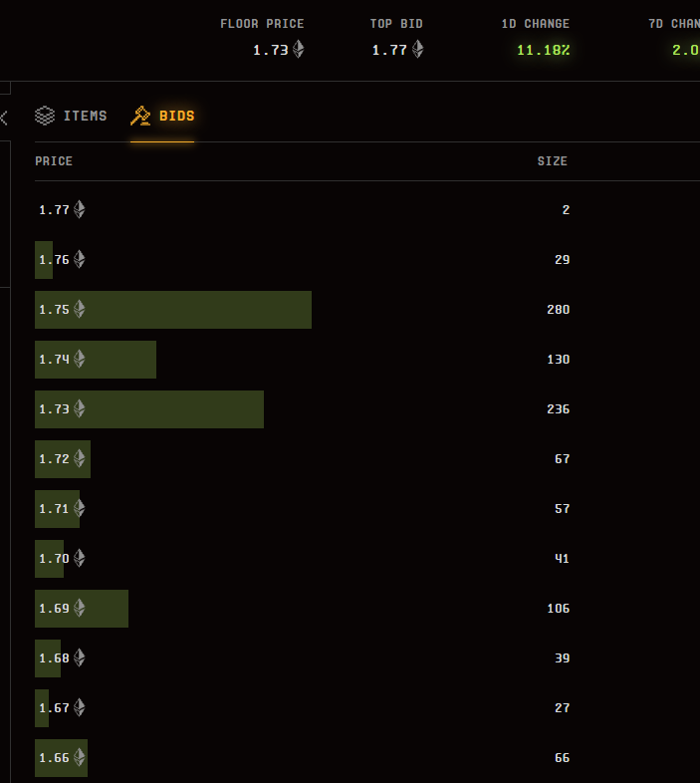Click the 1D CHANGE label
The height and width of the screenshot is (783, 700).
pos(536,24)
